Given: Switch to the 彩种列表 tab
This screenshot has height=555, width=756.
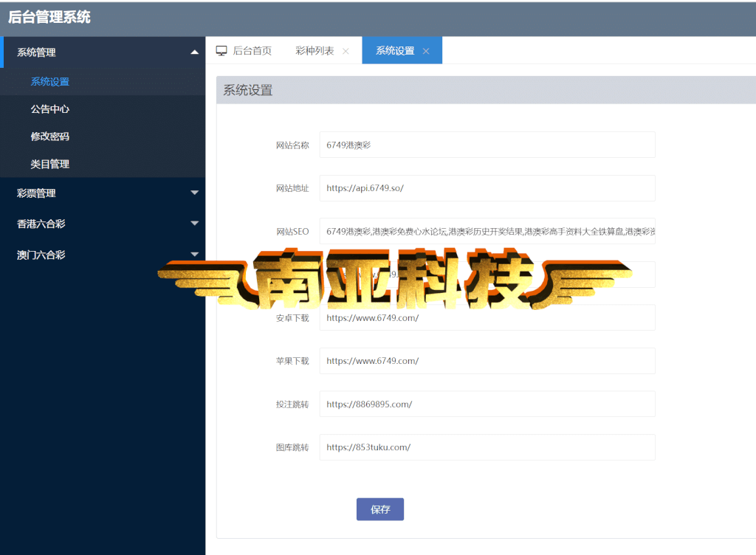Looking at the screenshot, I should 315,51.
